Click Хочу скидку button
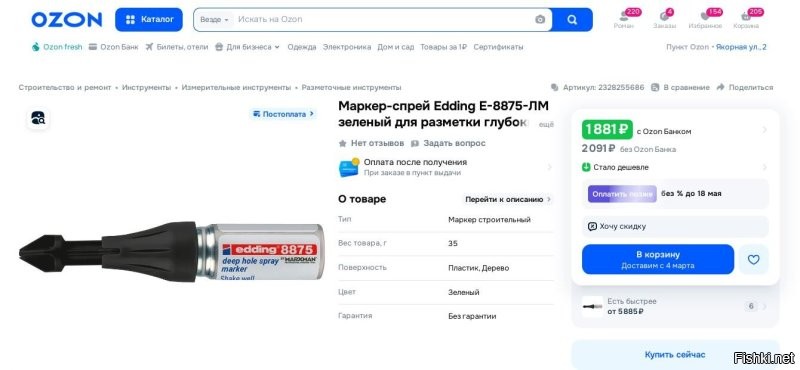 click(x=675, y=226)
